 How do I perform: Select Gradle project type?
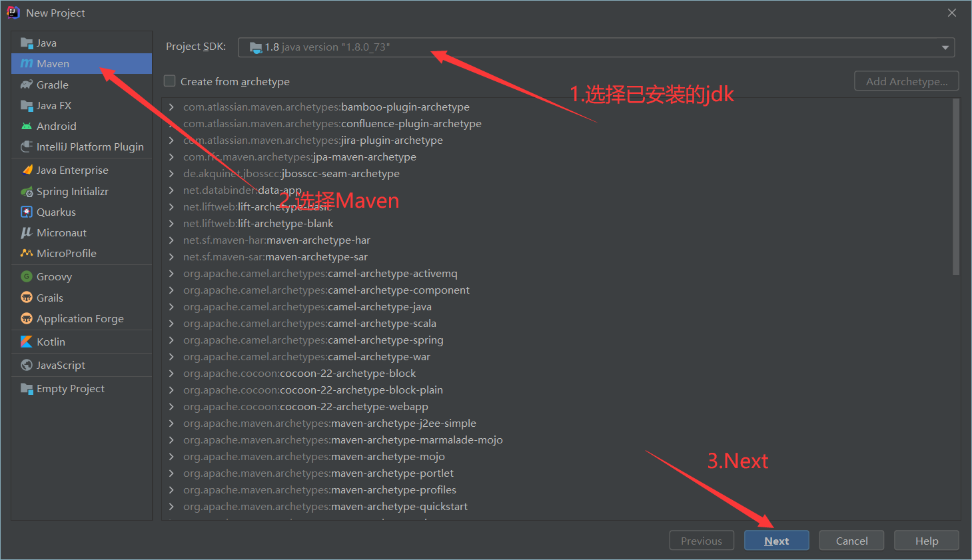[81, 85]
